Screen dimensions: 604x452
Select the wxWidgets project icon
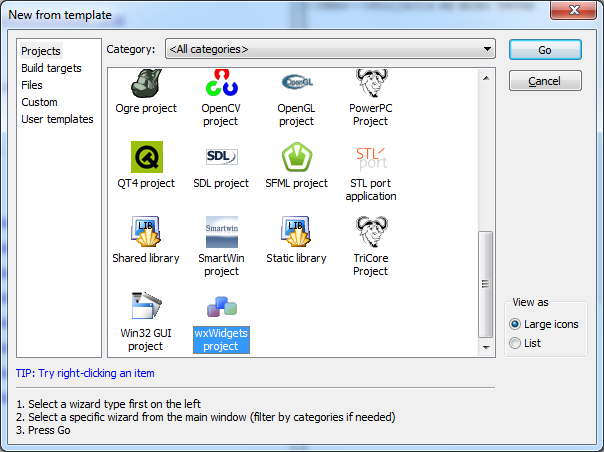(x=222, y=307)
